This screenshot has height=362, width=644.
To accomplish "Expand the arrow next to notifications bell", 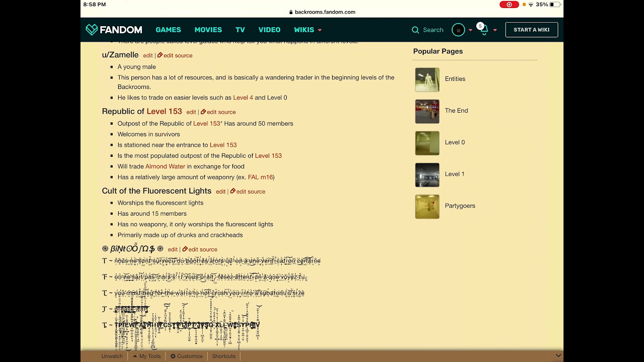I will pos(495,30).
